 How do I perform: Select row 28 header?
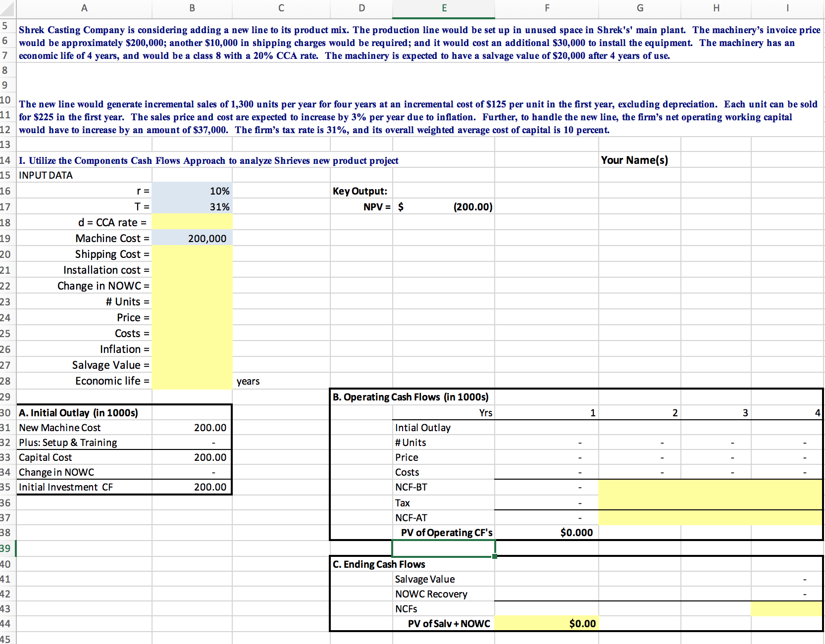(x=7, y=381)
